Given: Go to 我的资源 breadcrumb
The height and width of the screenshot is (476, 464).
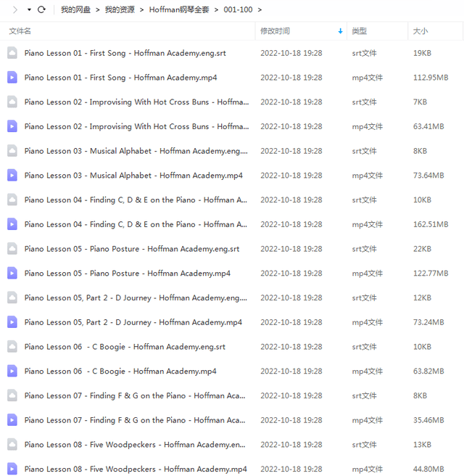Looking at the screenshot, I should 120,9.
